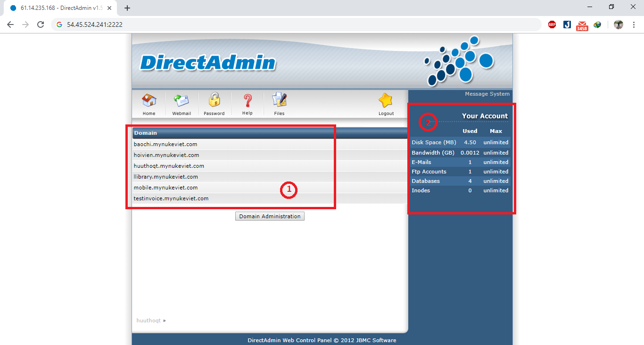Open the baochi.mynukeviet.com domain

[165, 144]
